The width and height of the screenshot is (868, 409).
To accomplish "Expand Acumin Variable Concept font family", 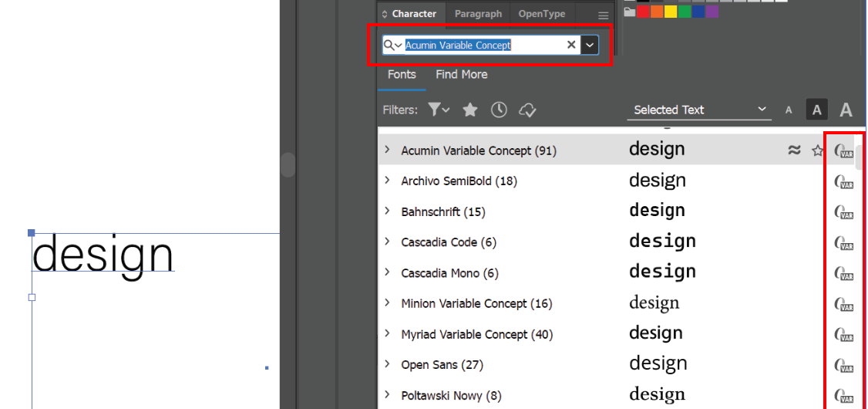I will (388, 150).
